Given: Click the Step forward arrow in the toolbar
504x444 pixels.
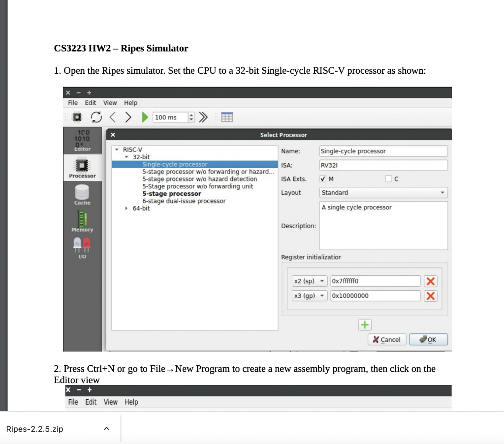Looking at the screenshot, I should [128, 117].
